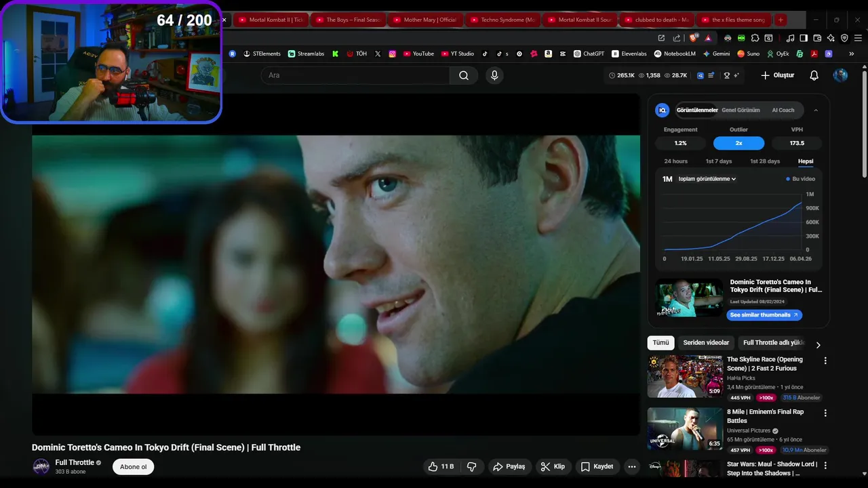Select the 24 hours range
This screenshot has width=868, height=488.
[x=675, y=161]
